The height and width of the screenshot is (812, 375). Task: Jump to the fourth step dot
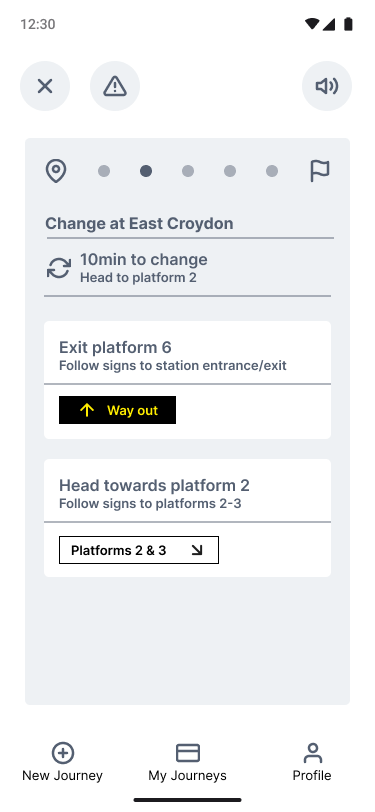coord(230,171)
